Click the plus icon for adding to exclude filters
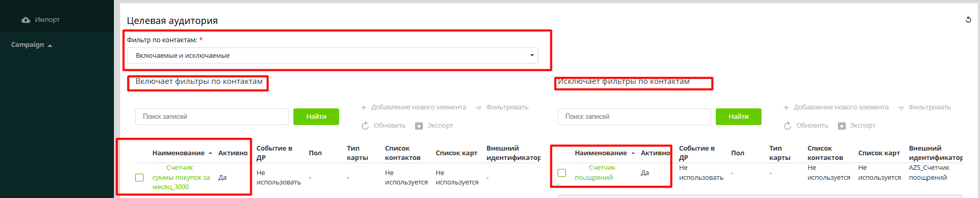 (786, 107)
